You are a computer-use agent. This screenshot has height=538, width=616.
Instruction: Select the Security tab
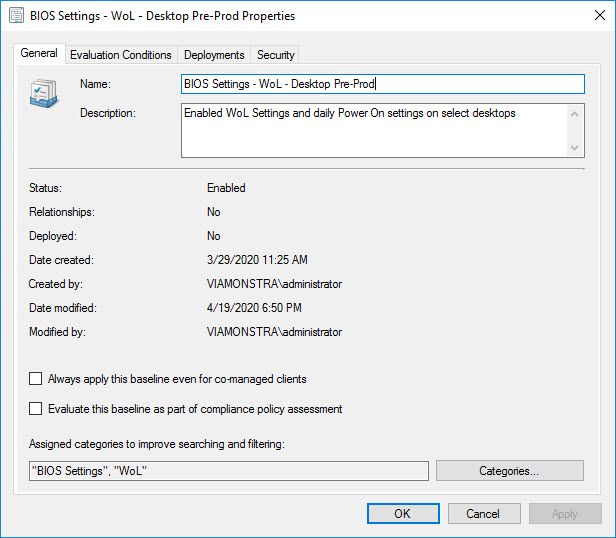275,55
